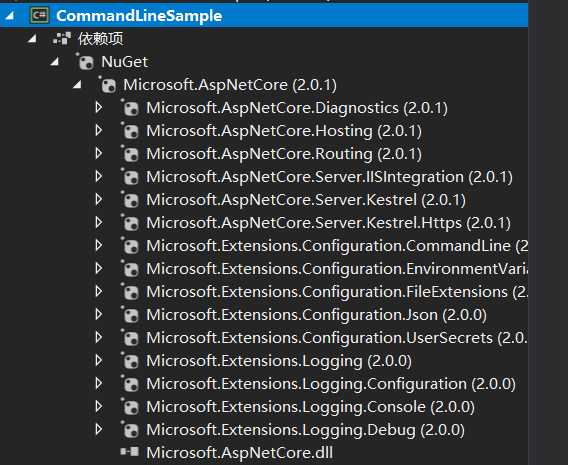Click the Kestrel.Https package icon
This screenshot has height=465, width=568.
click(130, 223)
